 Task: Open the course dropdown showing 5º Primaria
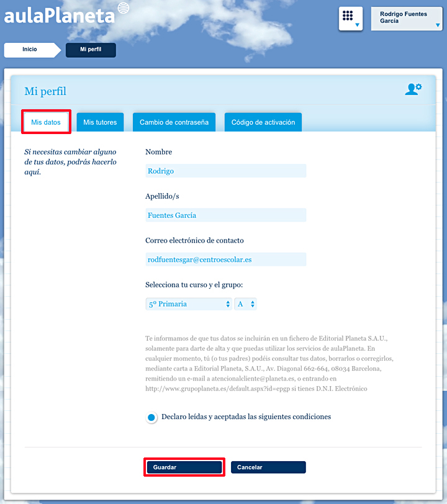pyautogui.click(x=188, y=304)
